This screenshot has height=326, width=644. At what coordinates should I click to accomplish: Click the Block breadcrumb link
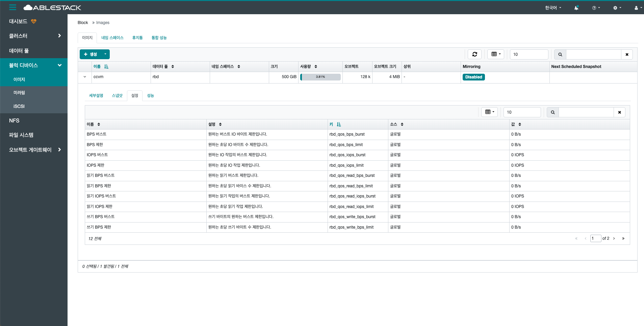click(82, 22)
